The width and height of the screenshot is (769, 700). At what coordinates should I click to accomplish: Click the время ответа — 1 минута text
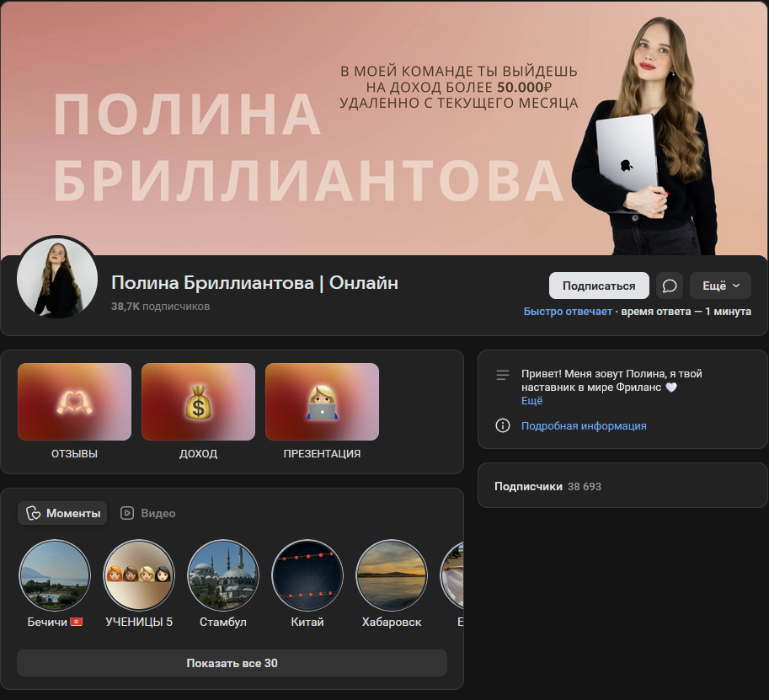click(686, 312)
